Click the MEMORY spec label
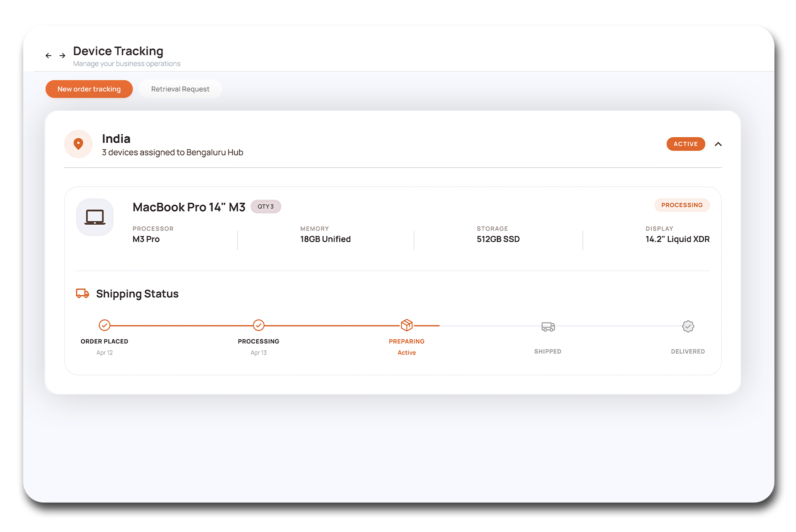The image size is (796, 532). click(315, 229)
